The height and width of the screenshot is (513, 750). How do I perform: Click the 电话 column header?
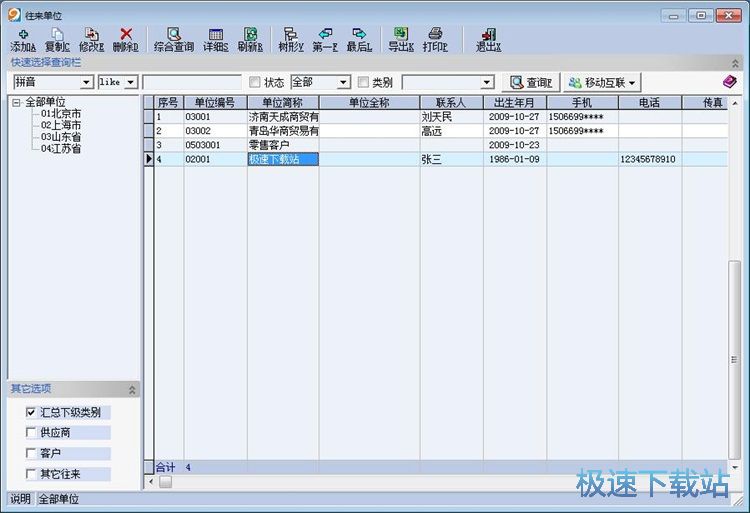coord(650,103)
